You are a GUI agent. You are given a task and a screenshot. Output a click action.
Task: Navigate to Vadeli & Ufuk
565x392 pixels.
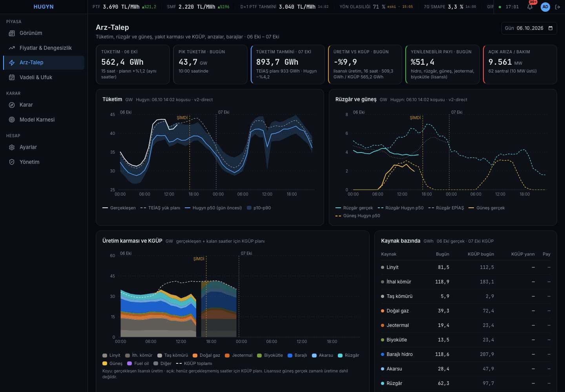click(x=44, y=77)
